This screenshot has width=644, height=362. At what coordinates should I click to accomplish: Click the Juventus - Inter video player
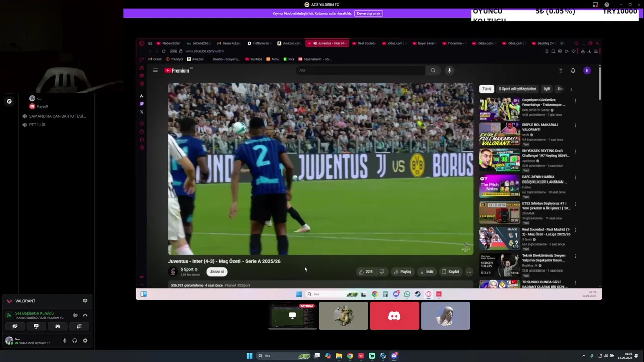320,169
